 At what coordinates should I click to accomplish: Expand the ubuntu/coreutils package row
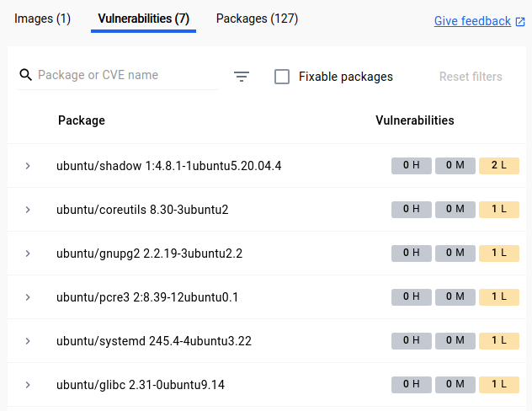coord(28,210)
